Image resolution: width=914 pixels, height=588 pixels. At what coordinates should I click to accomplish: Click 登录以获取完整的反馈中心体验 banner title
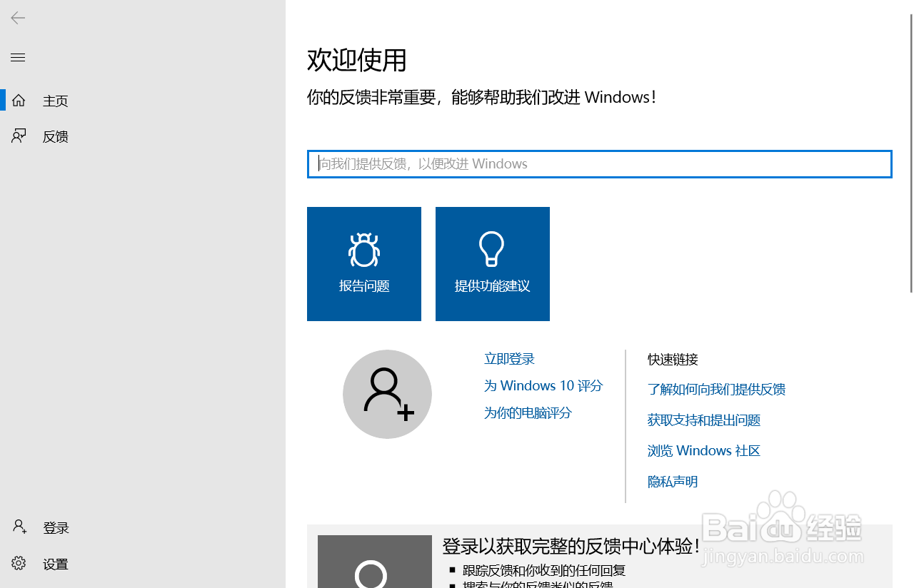pos(571,547)
